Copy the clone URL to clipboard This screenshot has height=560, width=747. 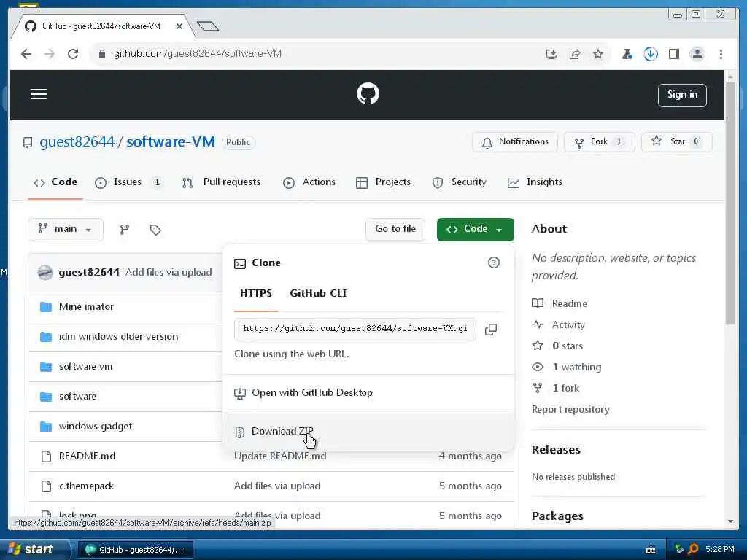click(x=491, y=330)
